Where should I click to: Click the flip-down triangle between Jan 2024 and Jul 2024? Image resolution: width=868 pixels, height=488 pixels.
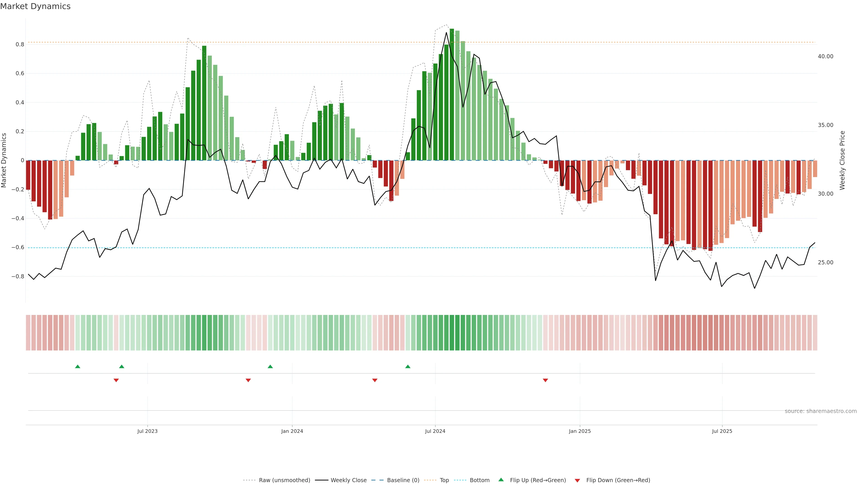pyautogui.click(x=375, y=380)
